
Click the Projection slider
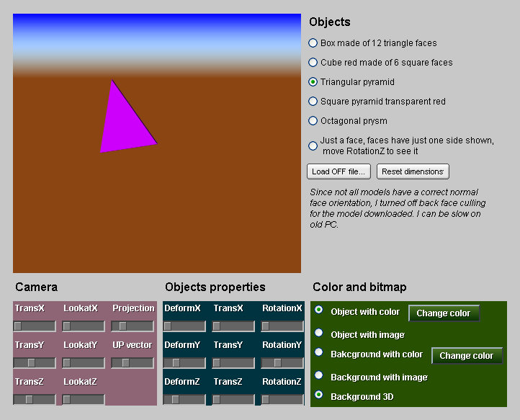133,326
